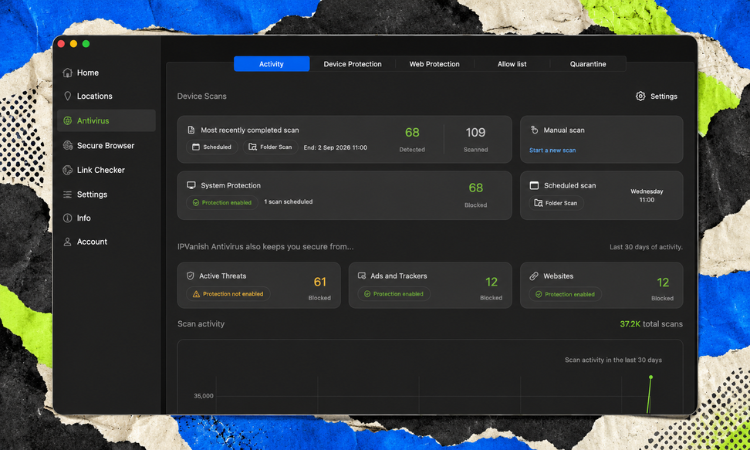Click the check icon in the Websites card's Protection enabled chip
Image resolution: width=750 pixels, height=450 pixels.
(539, 294)
